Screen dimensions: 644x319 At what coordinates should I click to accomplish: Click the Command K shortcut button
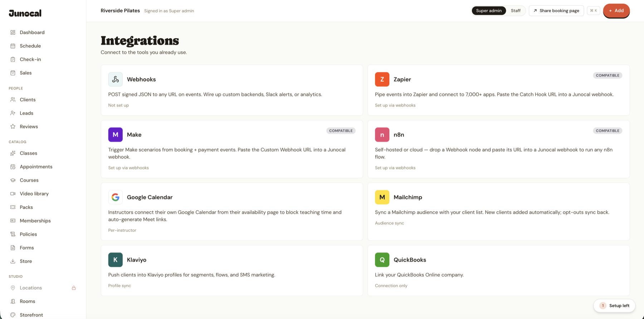point(594,11)
